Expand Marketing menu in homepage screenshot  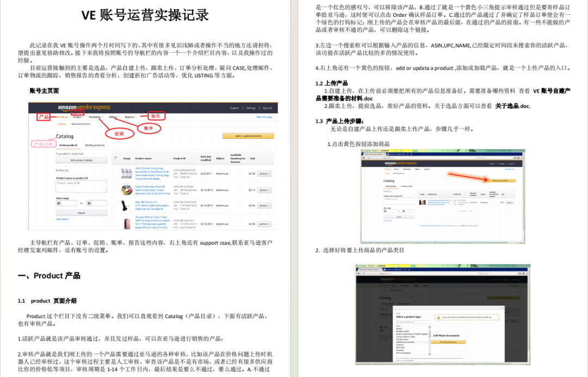pos(96,117)
